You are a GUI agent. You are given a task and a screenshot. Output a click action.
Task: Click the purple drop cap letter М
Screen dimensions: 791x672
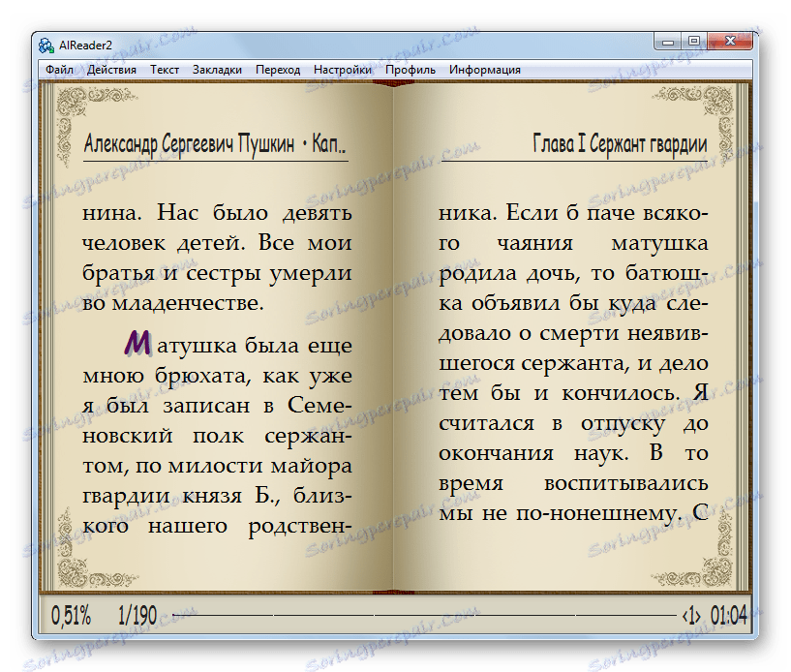point(137,344)
